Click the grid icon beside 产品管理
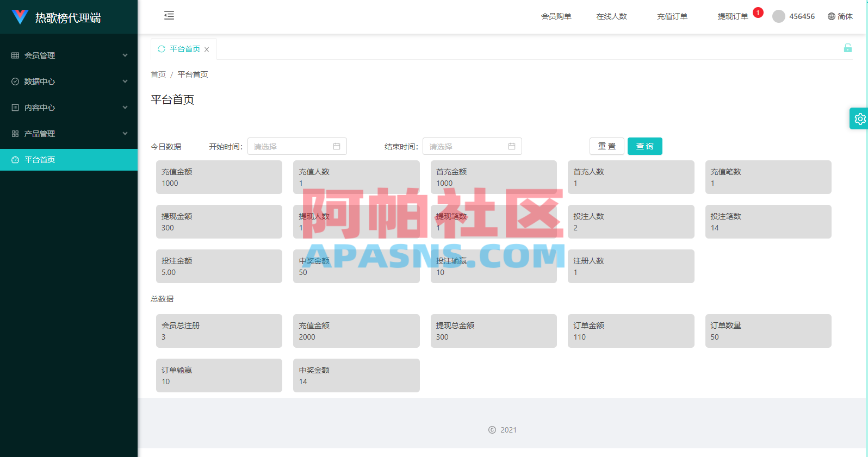Image resolution: width=868 pixels, height=457 pixels. tap(15, 134)
